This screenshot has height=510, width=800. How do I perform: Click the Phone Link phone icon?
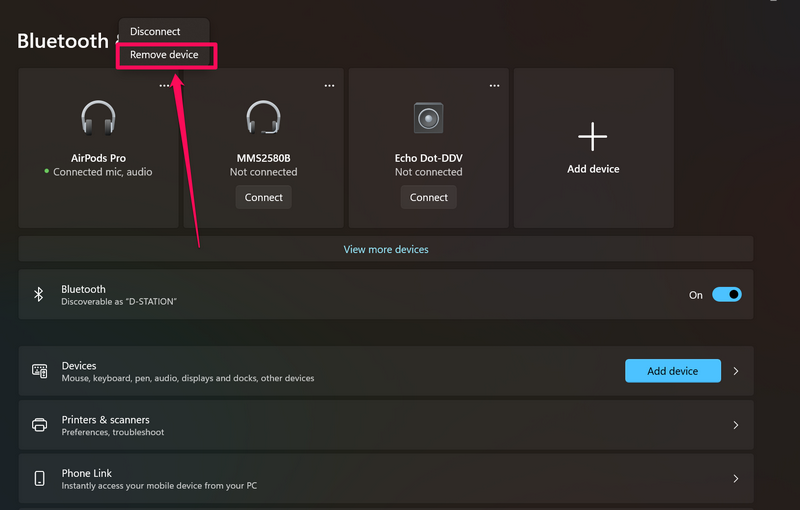click(x=40, y=478)
